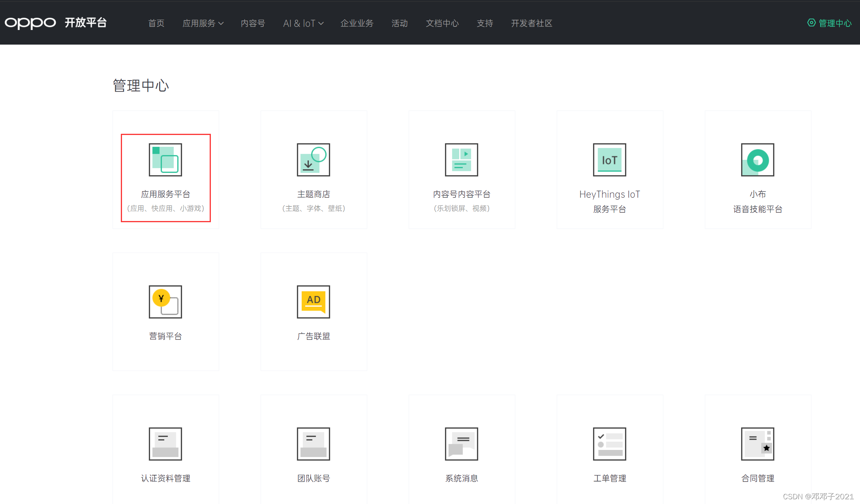Open the 广告联盟 AD icon

point(314,302)
